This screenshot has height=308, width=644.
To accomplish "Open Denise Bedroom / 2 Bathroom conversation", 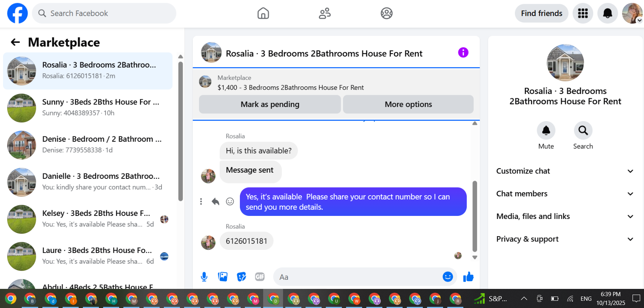I will 88,145.
